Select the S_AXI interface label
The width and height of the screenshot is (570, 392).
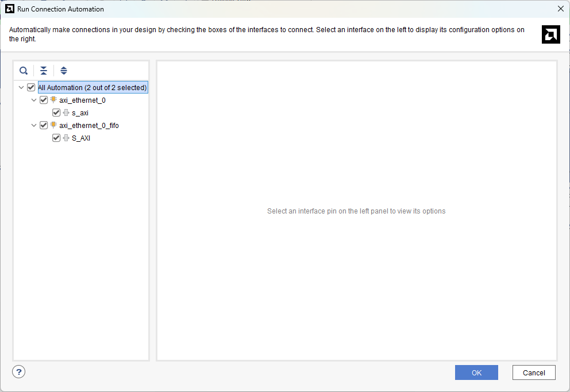point(81,138)
